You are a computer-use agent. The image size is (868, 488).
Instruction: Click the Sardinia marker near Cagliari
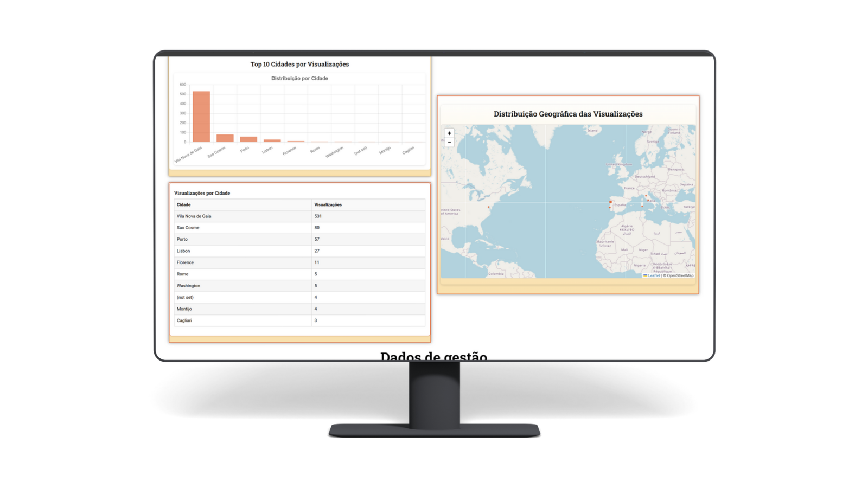[642, 206]
